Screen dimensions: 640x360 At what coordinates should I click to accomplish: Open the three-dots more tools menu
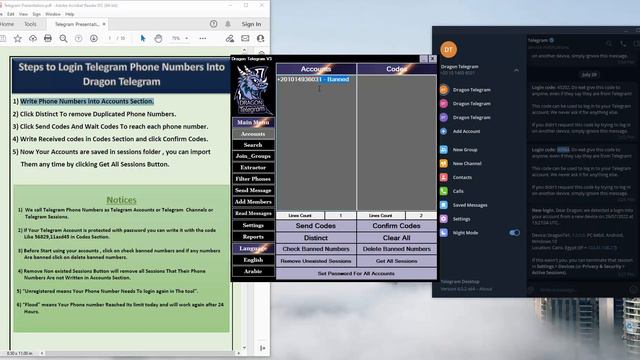pos(202,38)
